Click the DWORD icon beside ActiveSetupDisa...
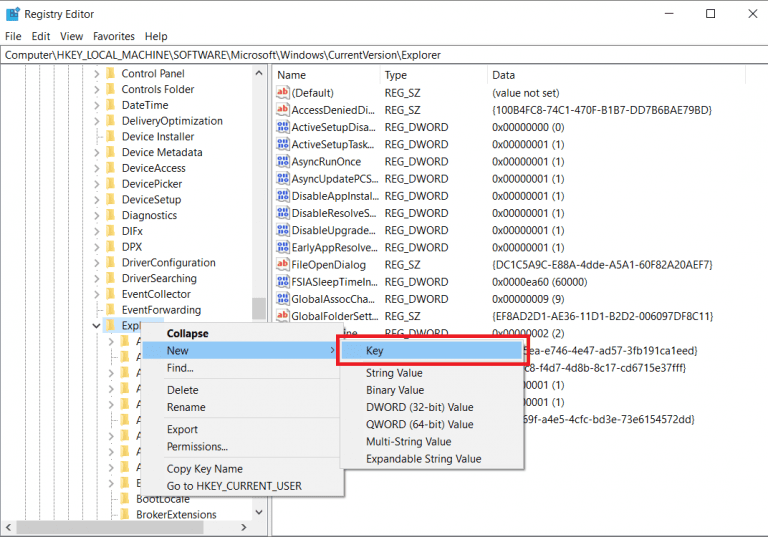Viewport: 768px width, 537px height. point(283,126)
